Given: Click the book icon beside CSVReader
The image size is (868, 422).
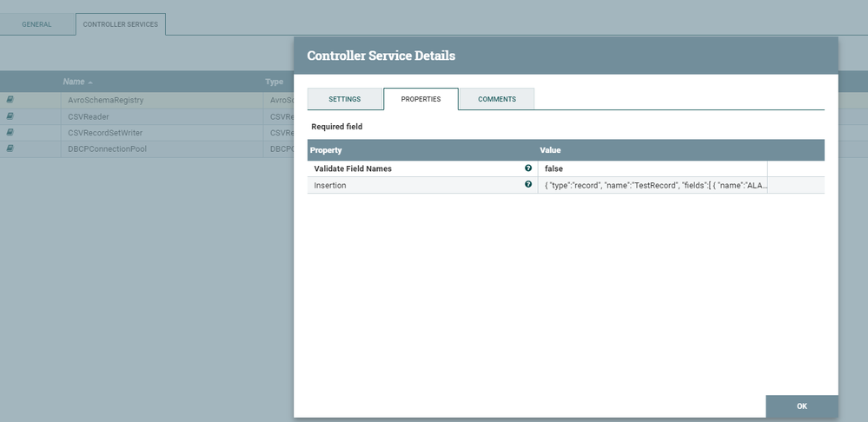Looking at the screenshot, I should pos(10,116).
